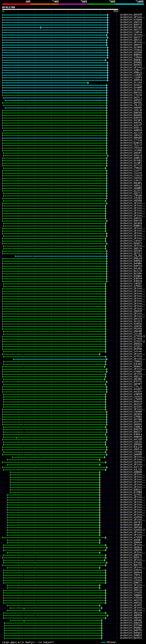
Task: Select the UniRef100_Q2QSH6 label
Action: pos(131,53)
